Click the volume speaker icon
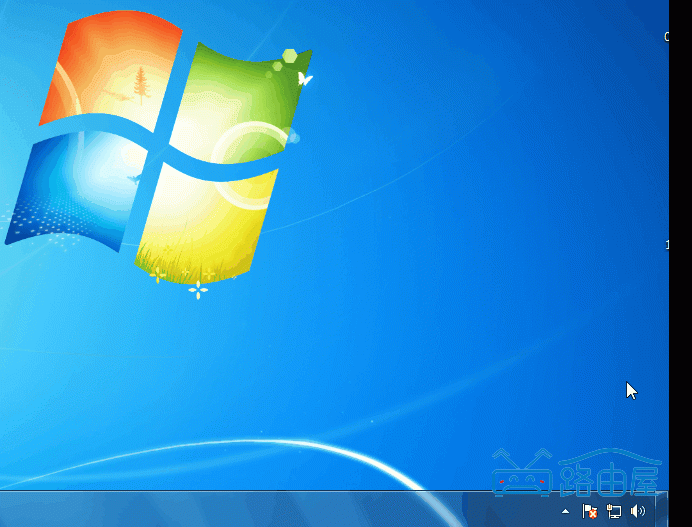The width and height of the screenshot is (692, 527). [637, 511]
